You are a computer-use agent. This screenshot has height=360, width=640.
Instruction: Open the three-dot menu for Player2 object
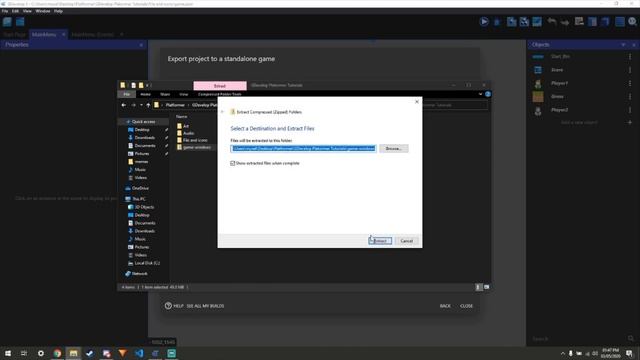pyautogui.click(x=630, y=110)
